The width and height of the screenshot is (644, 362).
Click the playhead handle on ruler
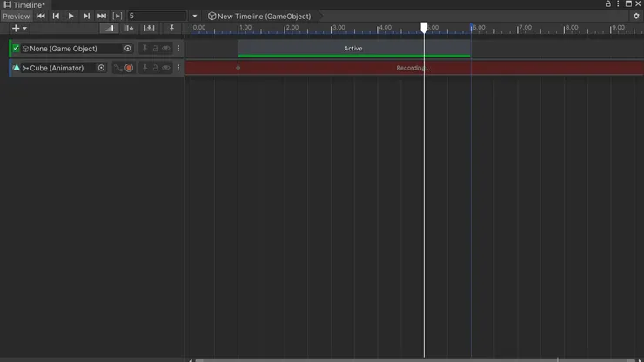click(425, 28)
